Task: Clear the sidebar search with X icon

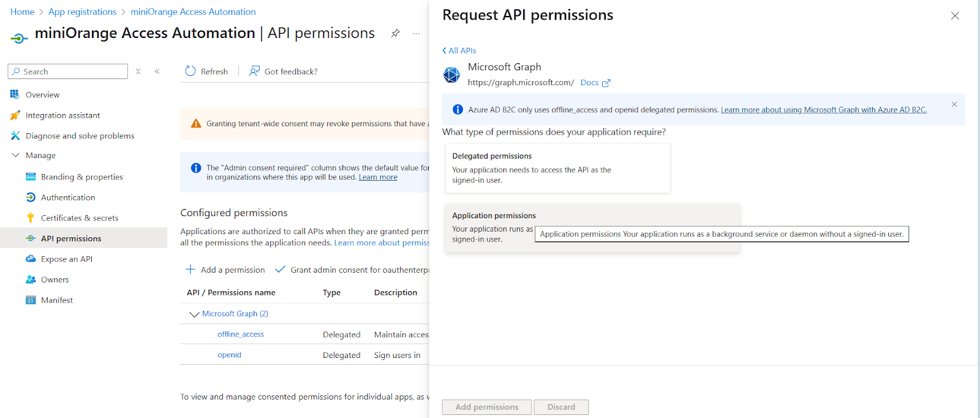Action: pos(138,72)
